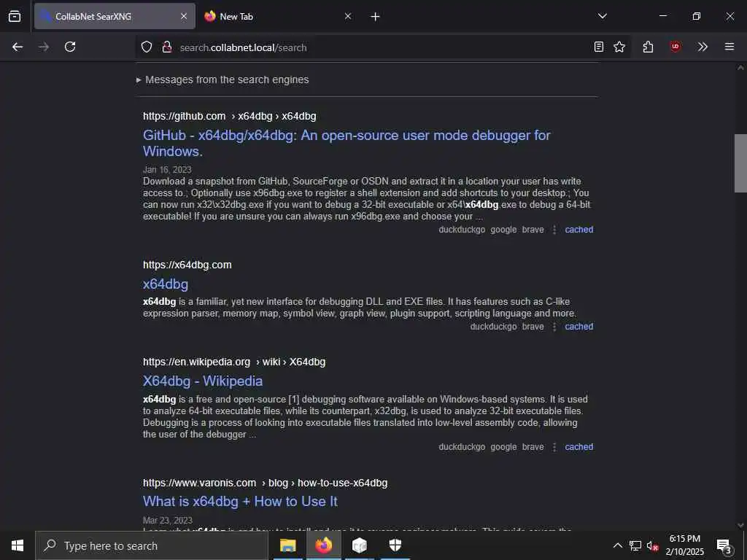Click the muted volume tray icon
This screenshot has height=560, width=747.
(652, 545)
